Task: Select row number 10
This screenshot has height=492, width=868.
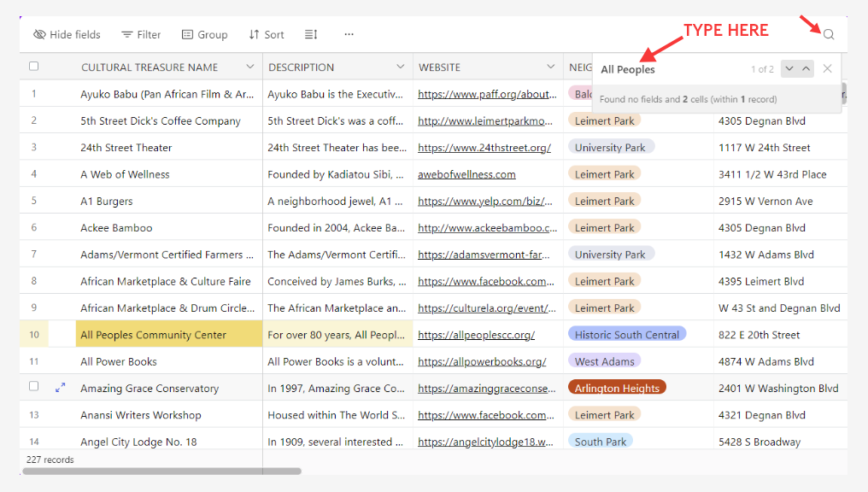Action: (34, 335)
